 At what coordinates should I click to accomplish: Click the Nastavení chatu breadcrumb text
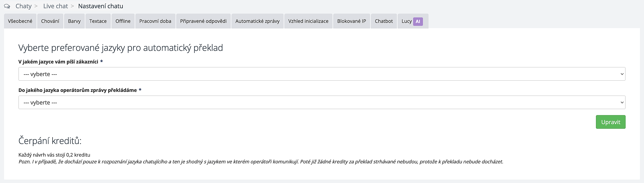click(101, 6)
